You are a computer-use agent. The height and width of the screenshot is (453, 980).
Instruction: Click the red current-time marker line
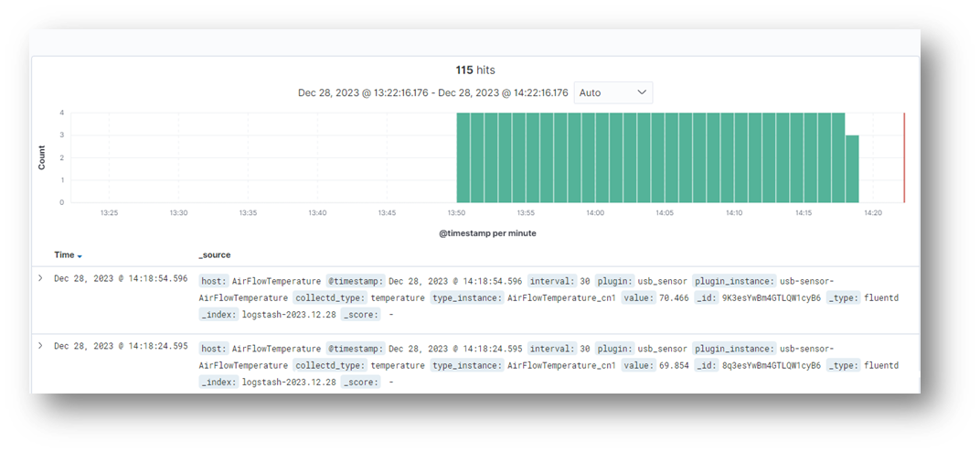point(904,157)
